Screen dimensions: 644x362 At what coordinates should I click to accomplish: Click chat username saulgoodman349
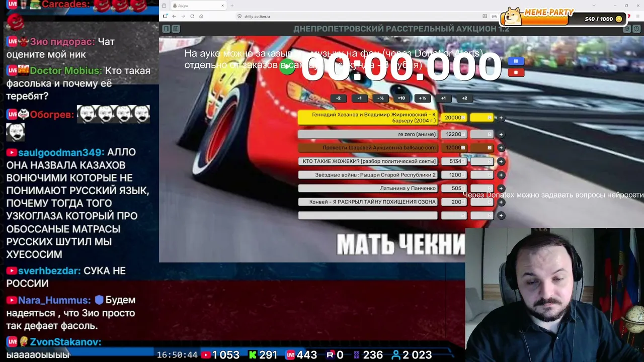click(61, 152)
